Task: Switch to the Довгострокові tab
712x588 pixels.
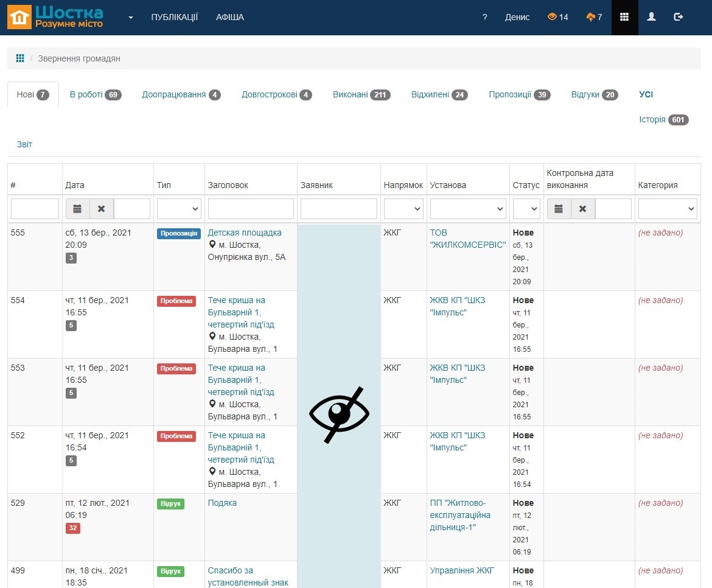Action: tap(276, 94)
